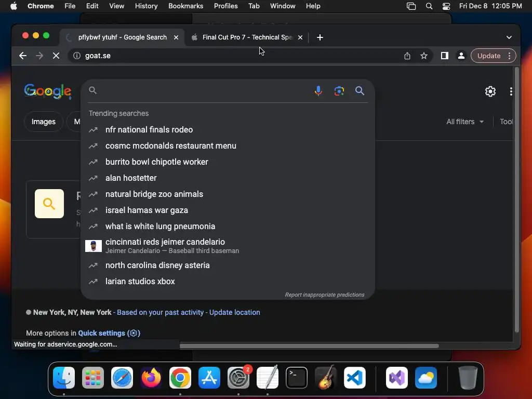Start voice search with the microphone icon
The width and height of the screenshot is (532, 399).
[x=318, y=91]
